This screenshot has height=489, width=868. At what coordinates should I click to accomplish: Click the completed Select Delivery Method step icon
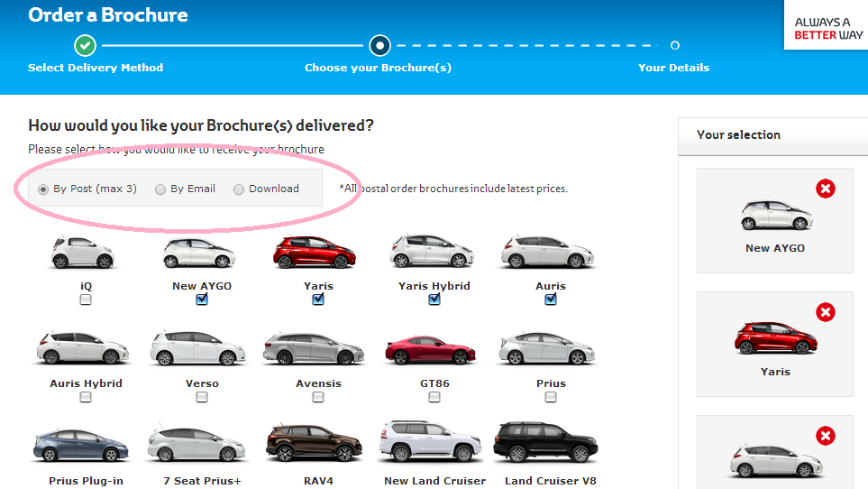click(x=86, y=45)
